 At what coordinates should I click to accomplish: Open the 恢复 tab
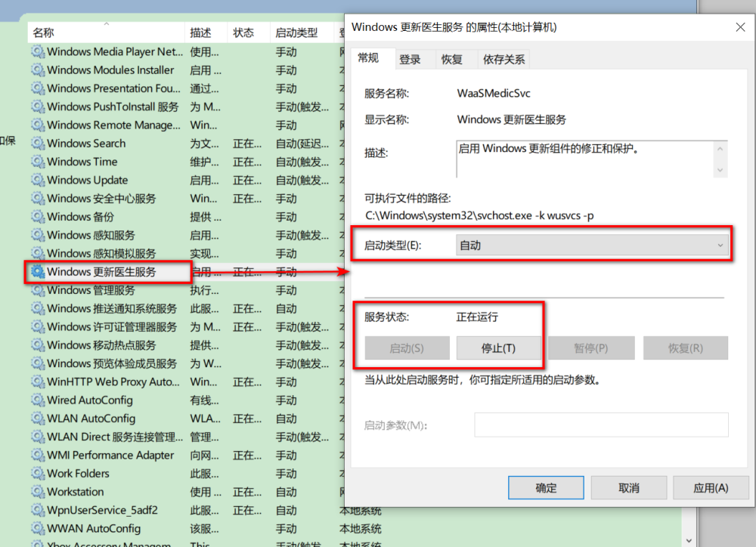[452, 59]
